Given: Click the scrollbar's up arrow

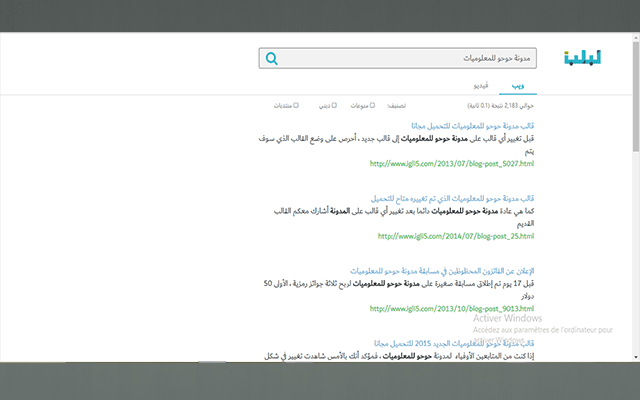Looking at the screenshot, I should [635, 39].
